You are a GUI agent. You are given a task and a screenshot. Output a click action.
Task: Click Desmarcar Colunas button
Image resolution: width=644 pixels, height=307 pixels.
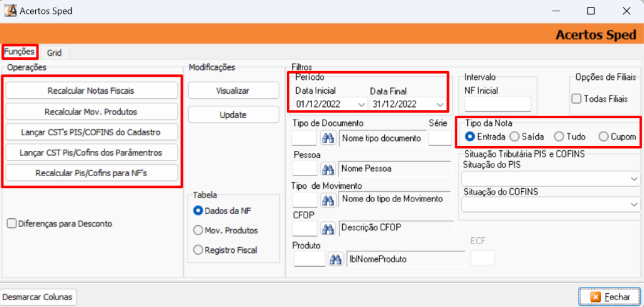click(x=38, y=297)
